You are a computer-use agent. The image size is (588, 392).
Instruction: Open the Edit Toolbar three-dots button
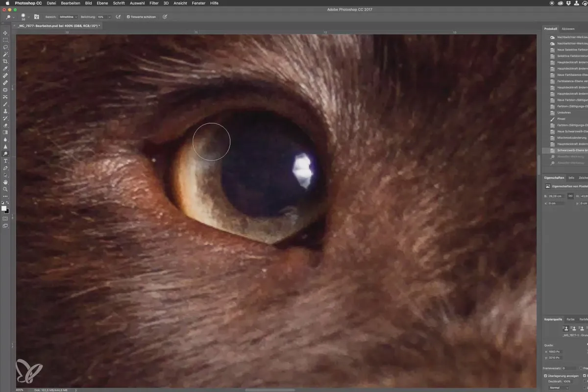pos(5,196)
